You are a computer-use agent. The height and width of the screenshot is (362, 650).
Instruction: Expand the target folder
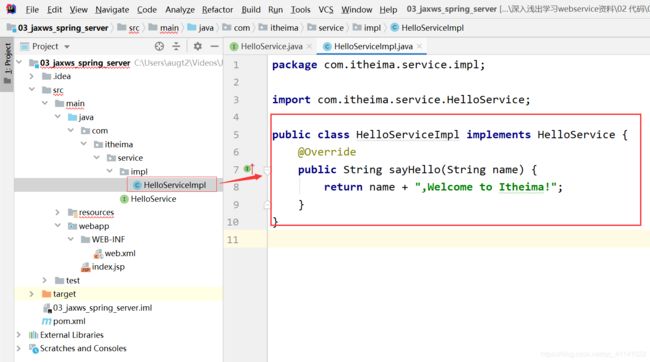32,294
